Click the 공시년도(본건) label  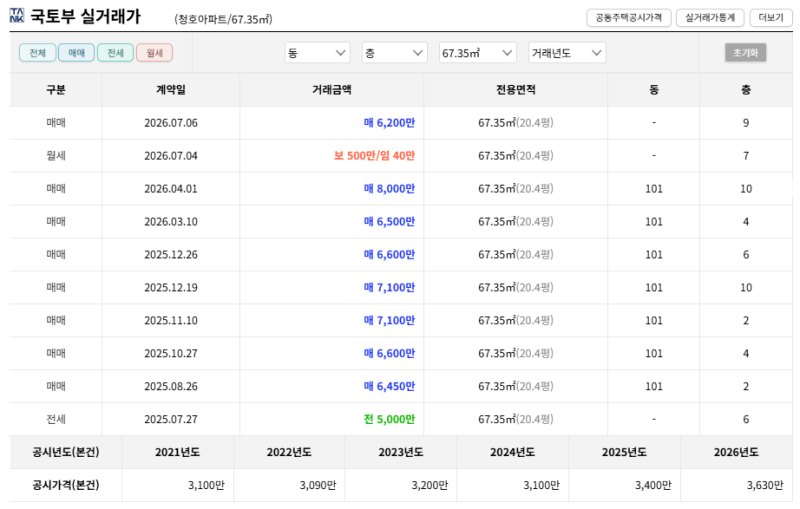(66, 452)
